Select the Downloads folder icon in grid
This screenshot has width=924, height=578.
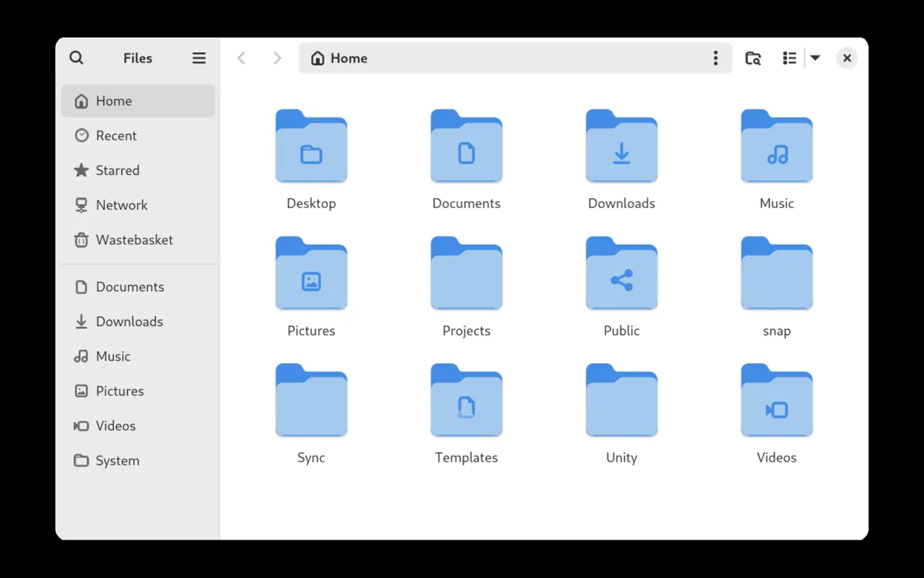point(621,146)
